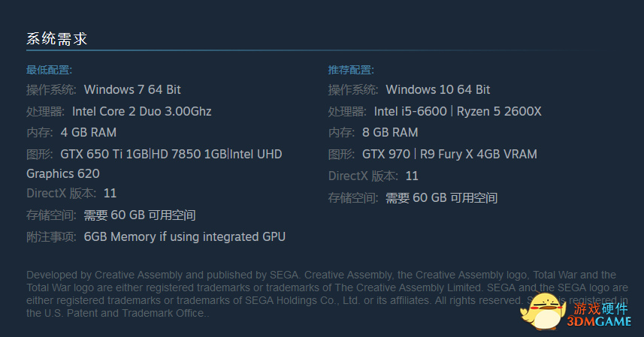Click 6GB Memory if using integrated GPU note
The image size is (644, 337).
tap(184, 237)
